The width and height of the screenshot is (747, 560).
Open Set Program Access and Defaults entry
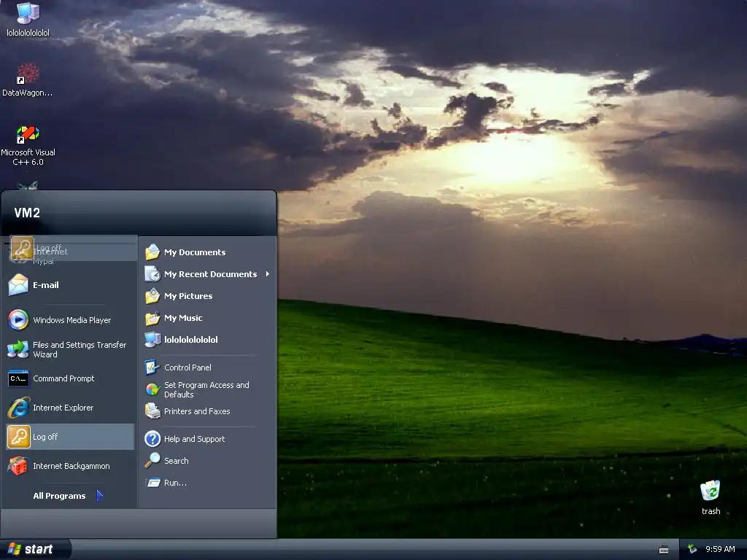coord(208,389)
